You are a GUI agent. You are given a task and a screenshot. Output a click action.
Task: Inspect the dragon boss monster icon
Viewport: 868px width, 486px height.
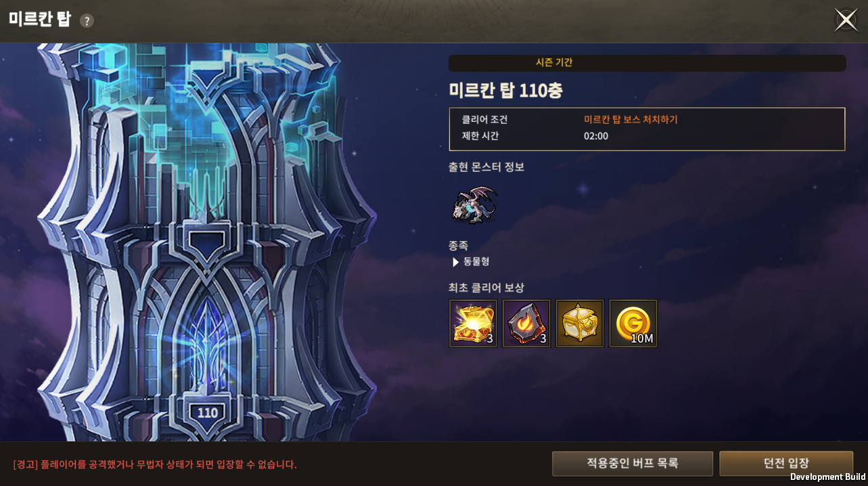pos(474,204)
